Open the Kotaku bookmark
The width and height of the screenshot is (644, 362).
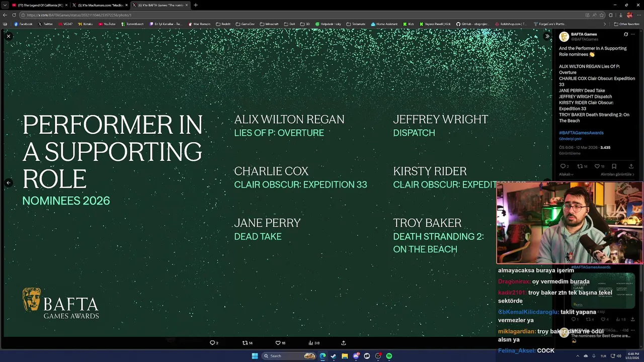[86, 24]
